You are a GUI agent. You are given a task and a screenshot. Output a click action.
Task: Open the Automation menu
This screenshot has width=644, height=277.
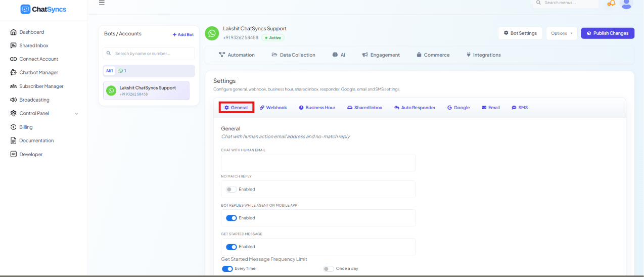coord(237,55)
